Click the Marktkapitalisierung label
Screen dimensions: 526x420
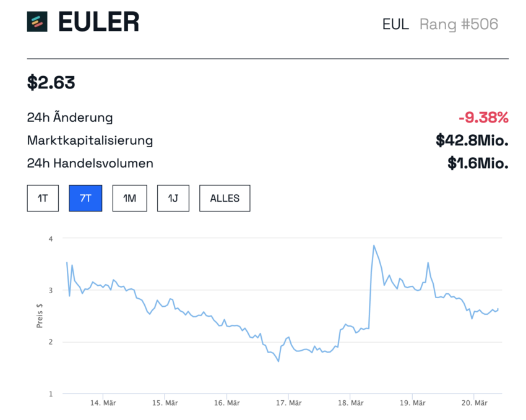tap(90, 140)
